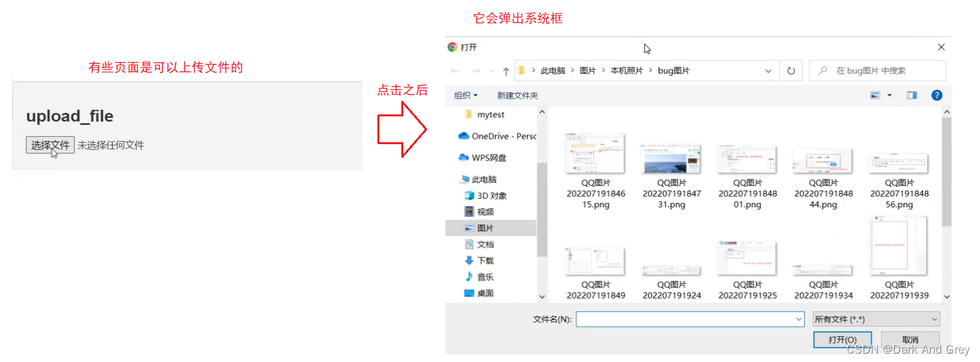
Task: Open view options dropdown arrow
Action: coord(889,96)
